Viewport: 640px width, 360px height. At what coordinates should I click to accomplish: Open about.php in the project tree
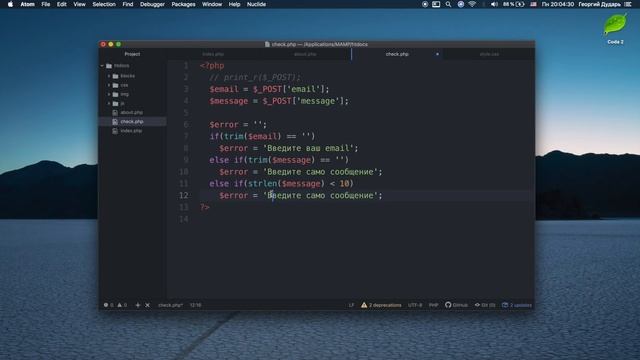[131, 112]
